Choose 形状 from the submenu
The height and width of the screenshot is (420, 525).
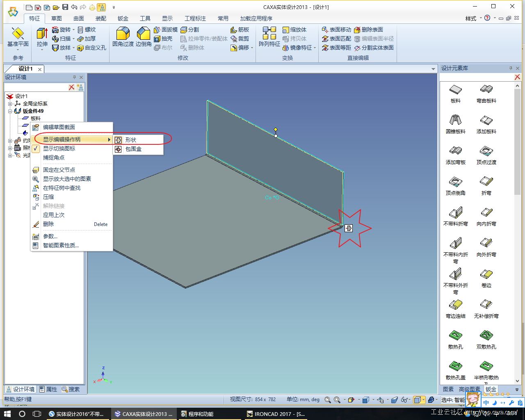[131, 140]
